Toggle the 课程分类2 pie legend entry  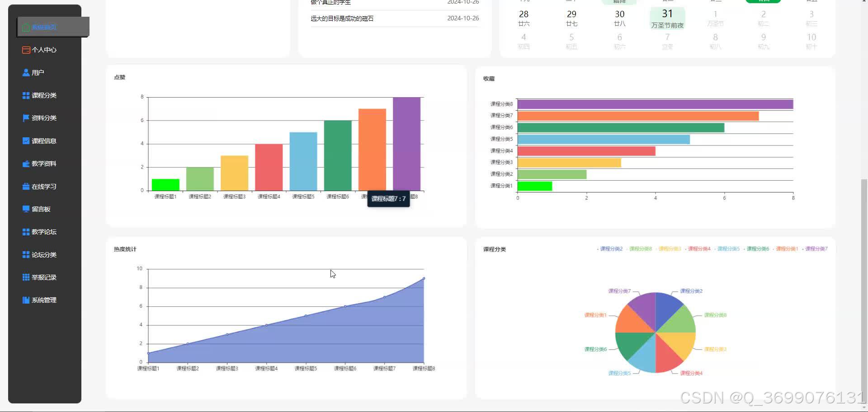click(x=610, y=249)
